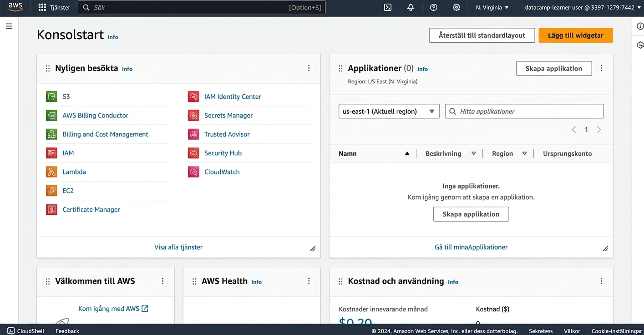Click the S3 service icon
This screenshot has height=335, width=644.
[x=51, y=96]
